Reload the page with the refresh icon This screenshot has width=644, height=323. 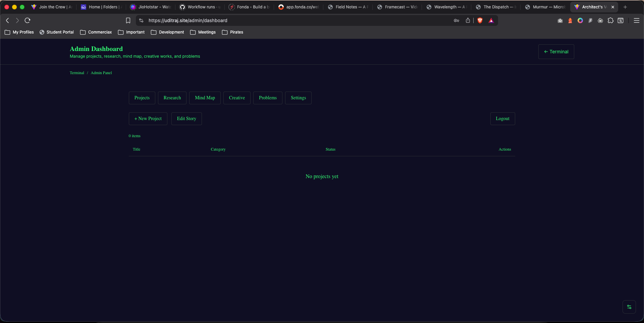click(x=28, y=20)
